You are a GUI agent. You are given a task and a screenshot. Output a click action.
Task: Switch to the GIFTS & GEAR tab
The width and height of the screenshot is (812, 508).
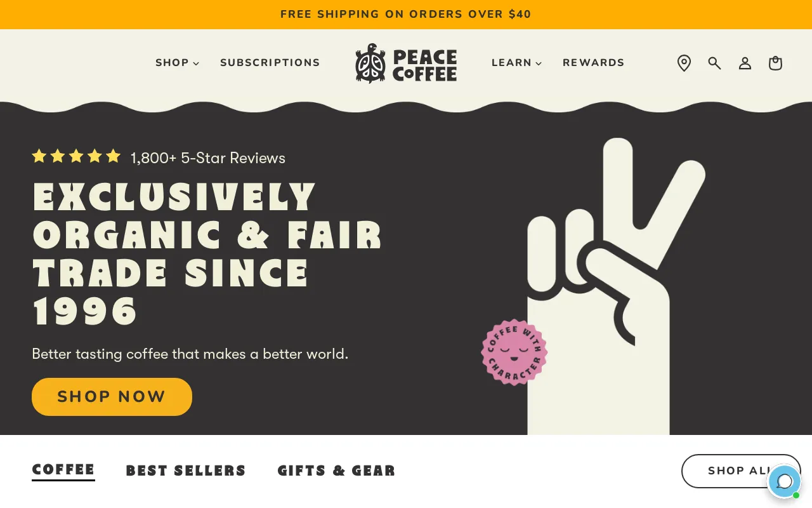[x=336, y=471]
